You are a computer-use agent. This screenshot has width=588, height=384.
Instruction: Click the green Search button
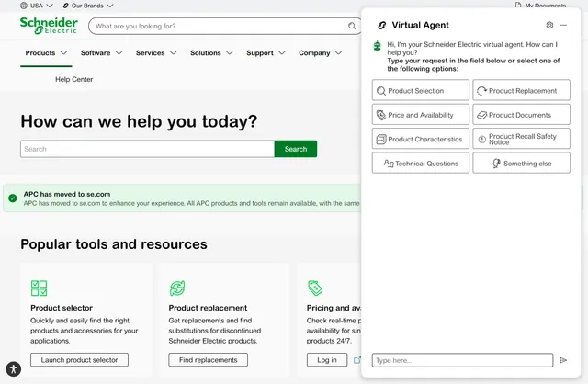click(x=296, y=149)
